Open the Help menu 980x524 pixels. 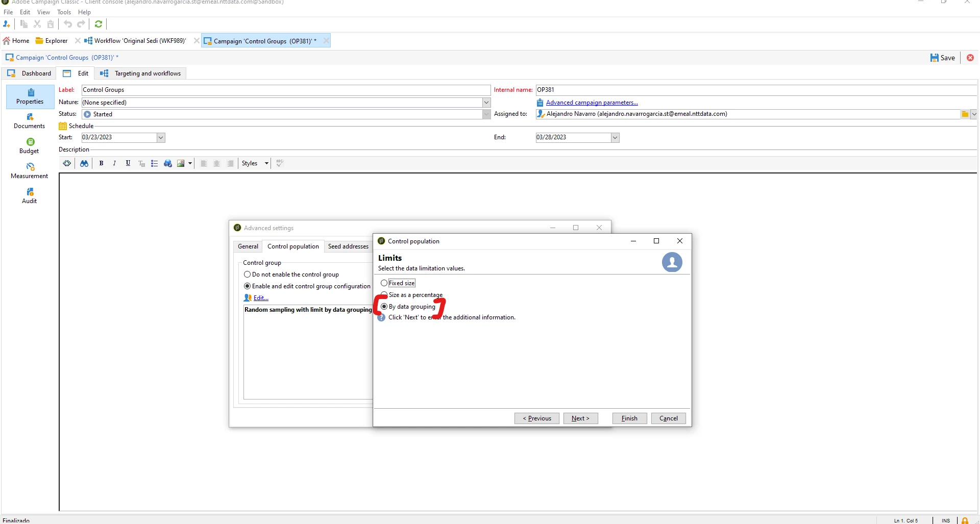[84, 12]
